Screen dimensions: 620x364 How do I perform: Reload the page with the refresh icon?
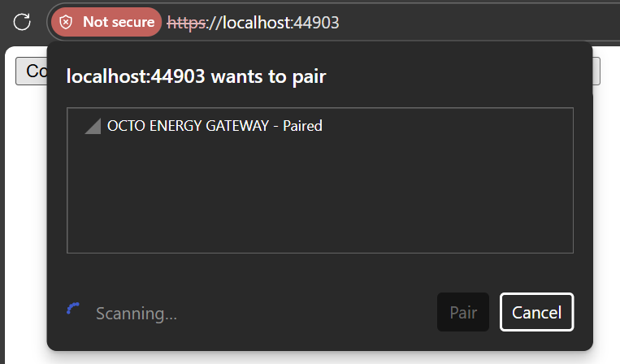click(x=22, y=22)
